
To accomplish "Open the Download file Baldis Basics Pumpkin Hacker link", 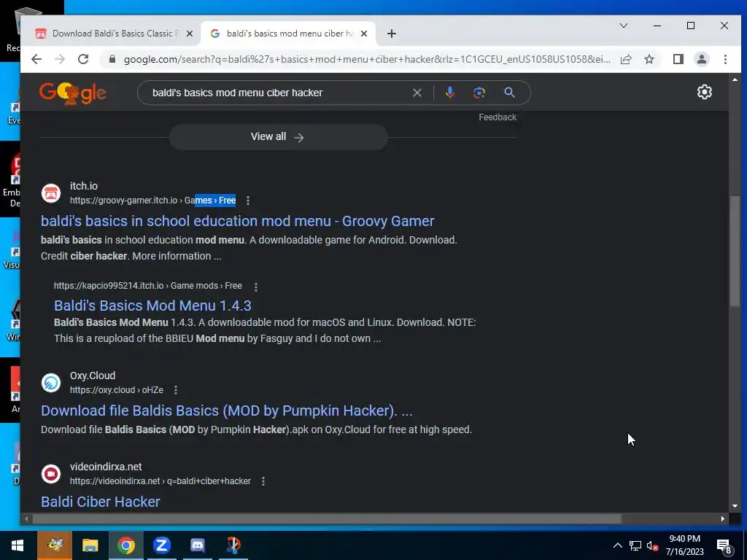I will [227, 411].
